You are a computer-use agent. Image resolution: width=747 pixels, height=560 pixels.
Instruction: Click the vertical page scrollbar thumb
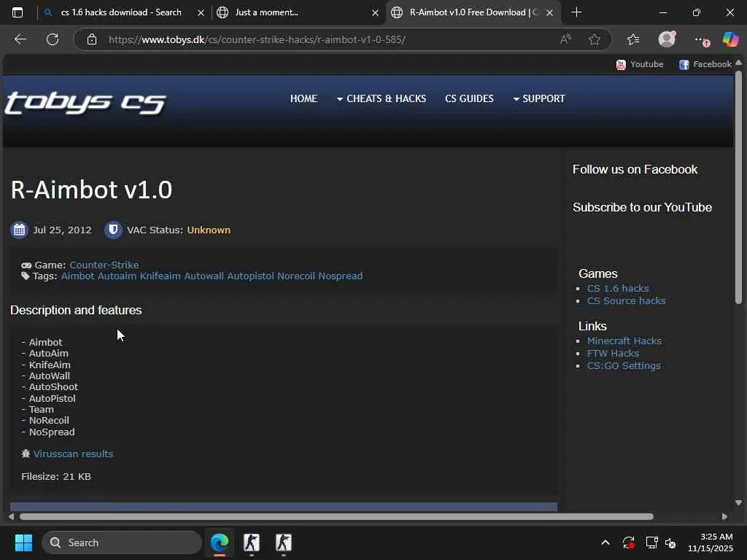(738, 187)
